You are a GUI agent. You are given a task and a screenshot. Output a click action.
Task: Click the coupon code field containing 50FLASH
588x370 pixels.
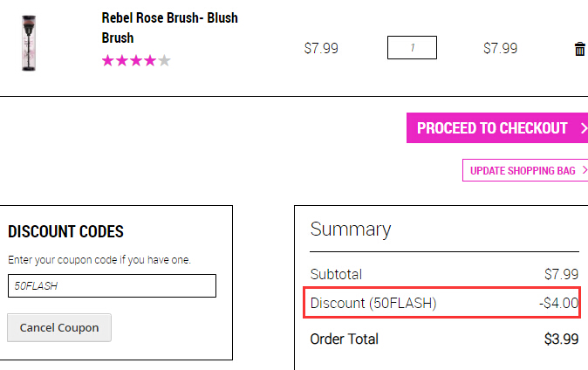(113, 286)
